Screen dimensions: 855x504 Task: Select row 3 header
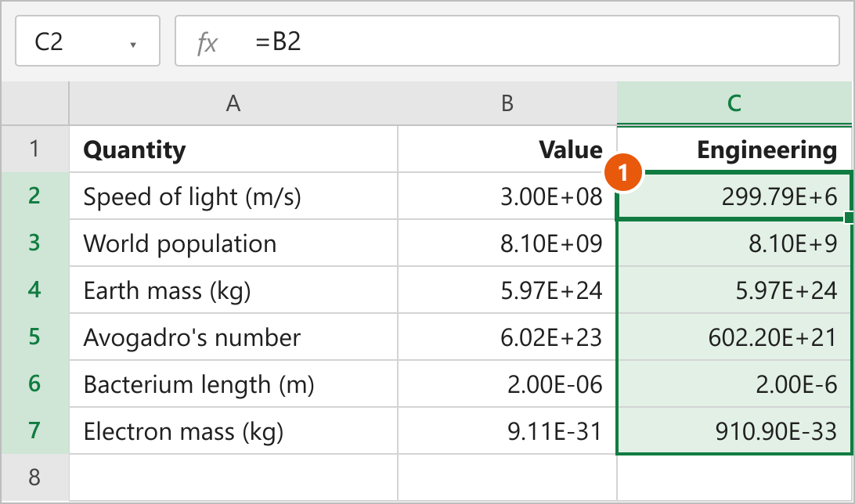coord(35,243)
